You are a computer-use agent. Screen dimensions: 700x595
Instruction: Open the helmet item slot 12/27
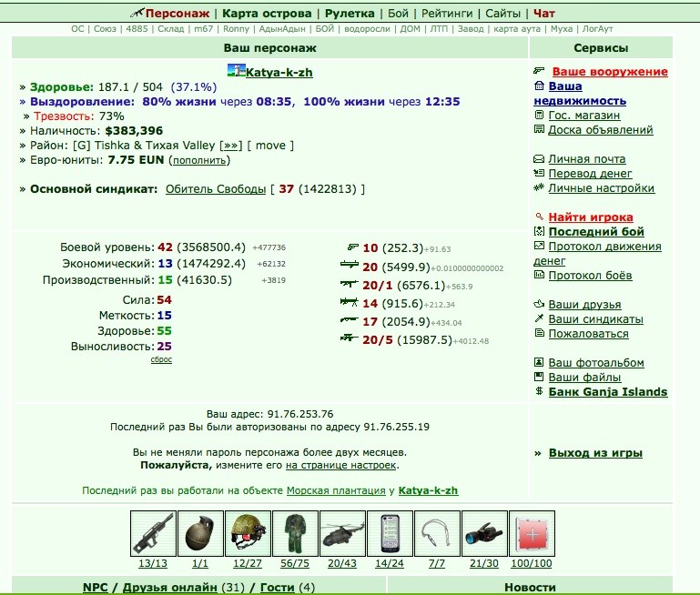248,533
